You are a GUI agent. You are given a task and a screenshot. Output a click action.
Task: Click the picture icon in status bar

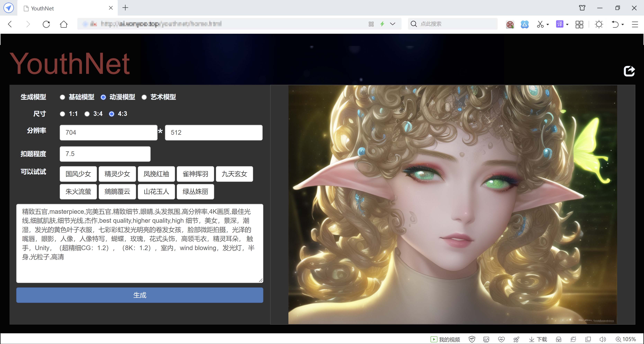pyautogui.click(x=486, y=339)
